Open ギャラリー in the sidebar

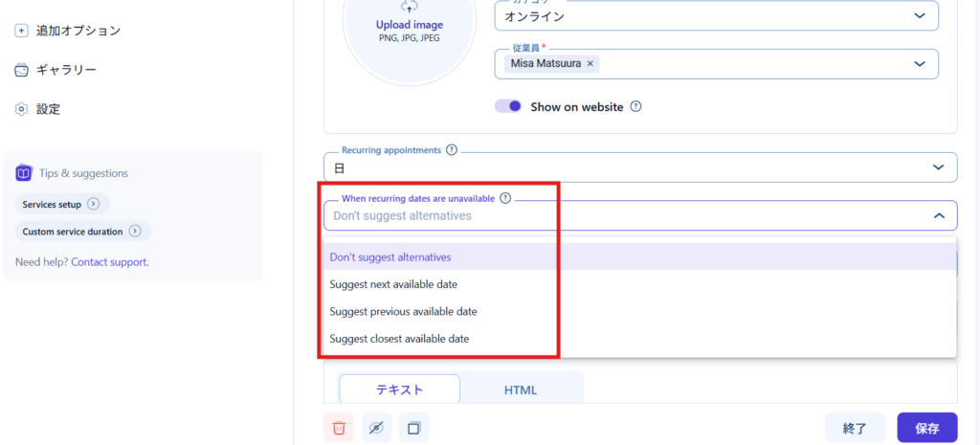pos(65,70)
